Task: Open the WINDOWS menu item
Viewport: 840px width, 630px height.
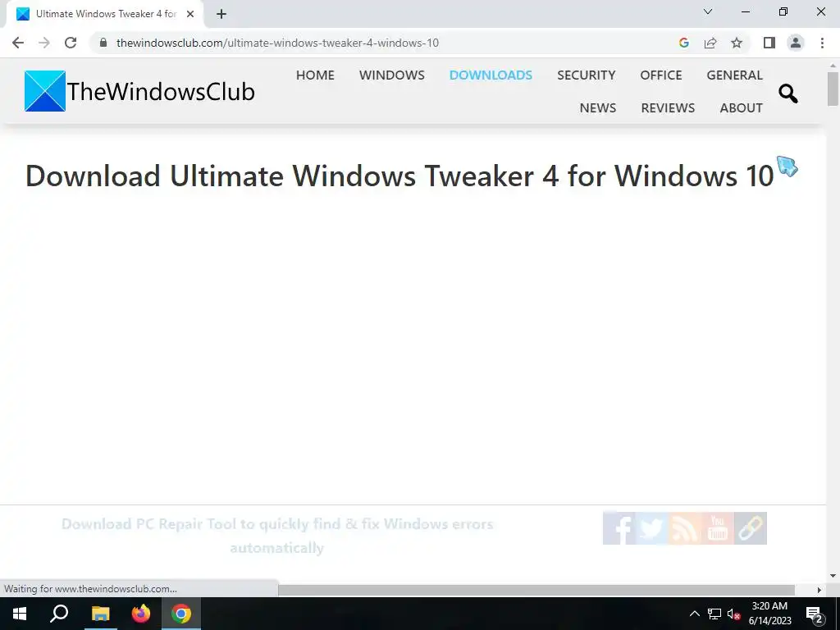Action: (x=391, y=75)
